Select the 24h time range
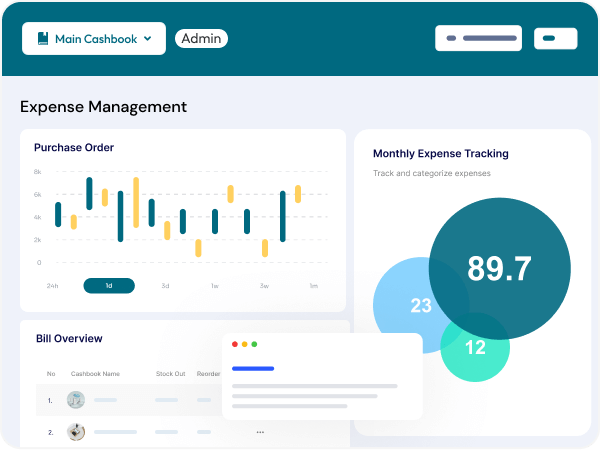Viewport: 600px width, 450px height. tap(52, 286)
